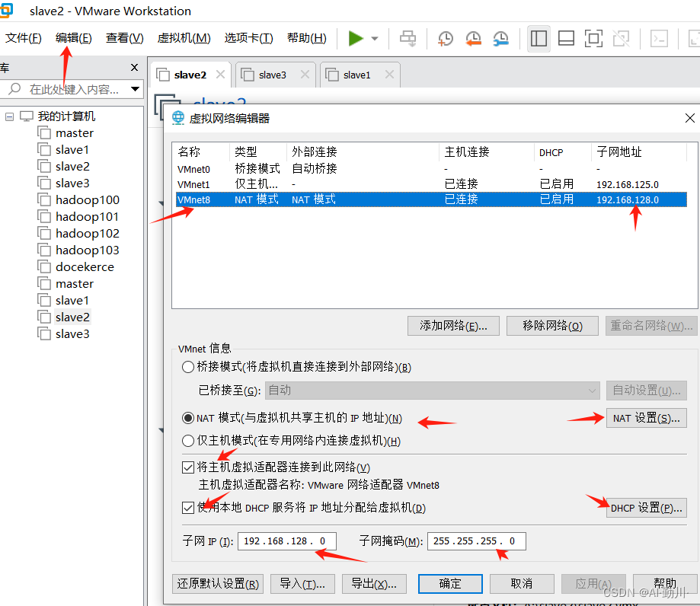Take a snapshot of the virtual machine
This screenshot has height=606, width=700.
[445, 39]
